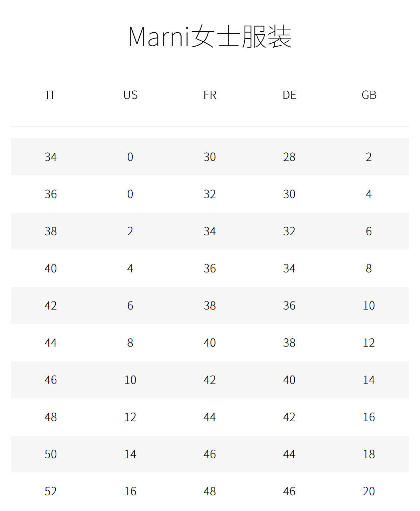This screenshot has height=511, width=420.
Task: Select GB size 20 cell
Action: tap(369, 491)
